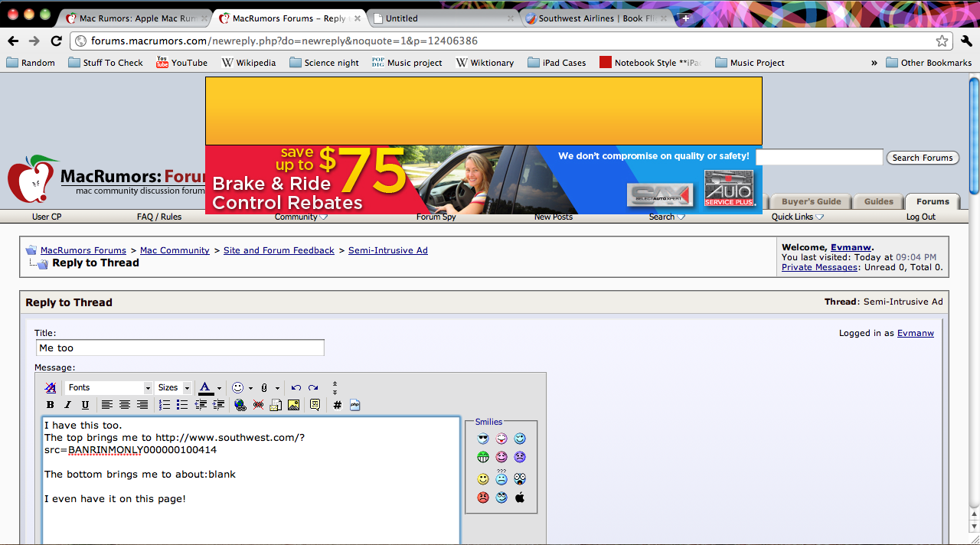Go back with the browser back arrow
The height and width of the screenshot is (545, 980).
13,41
